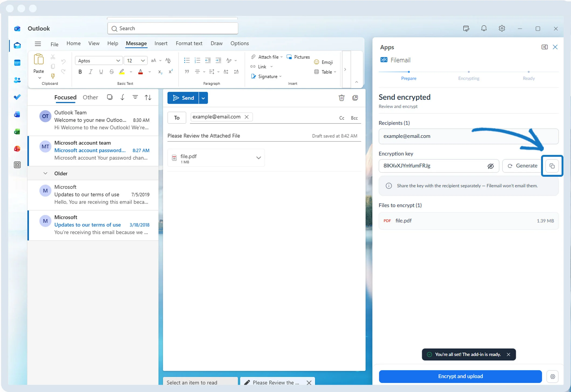Apply Strikethrough formatting
The height and width of the screenshot is (392, 571).
tap(111, 72)
